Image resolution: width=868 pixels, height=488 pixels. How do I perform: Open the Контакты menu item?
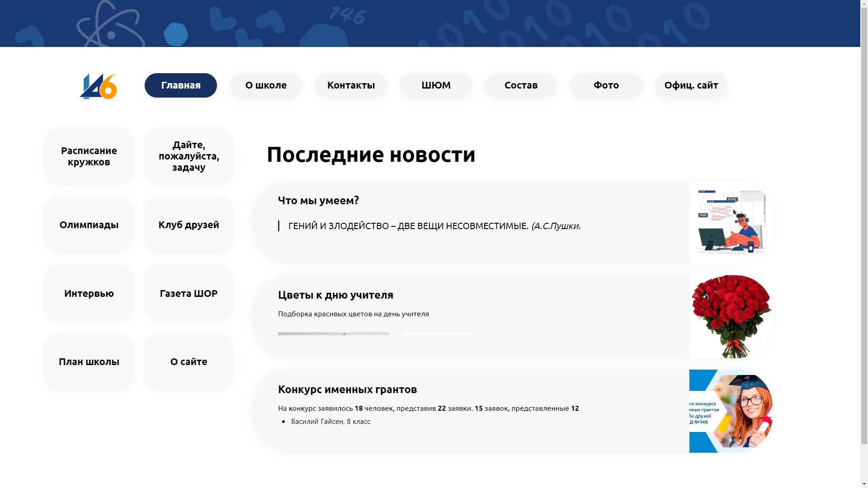[x=351, y=85]
